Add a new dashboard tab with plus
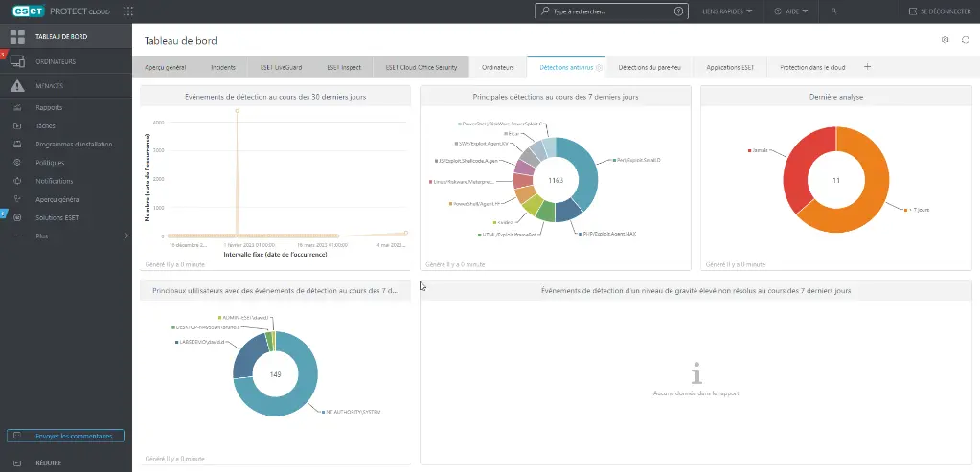This screenshot has width=980, height=472. point(867,67)
